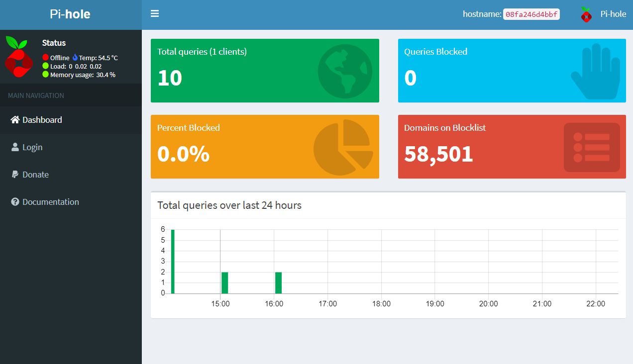Screen dimensions: 633x364
Task: Click the globe icon on Total queries card
Action: (x=345, y=70)
